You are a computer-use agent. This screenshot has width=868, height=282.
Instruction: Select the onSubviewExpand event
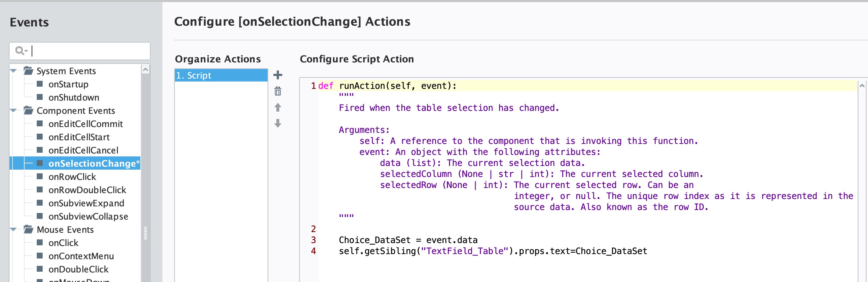(x=86, y=203)
